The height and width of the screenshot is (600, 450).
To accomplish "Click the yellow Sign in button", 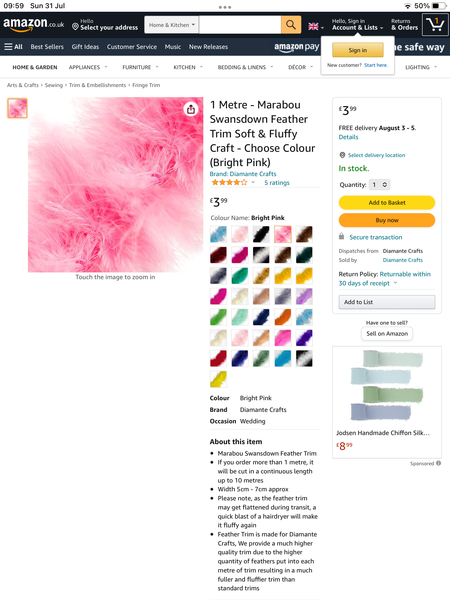I will pos(357,50).
